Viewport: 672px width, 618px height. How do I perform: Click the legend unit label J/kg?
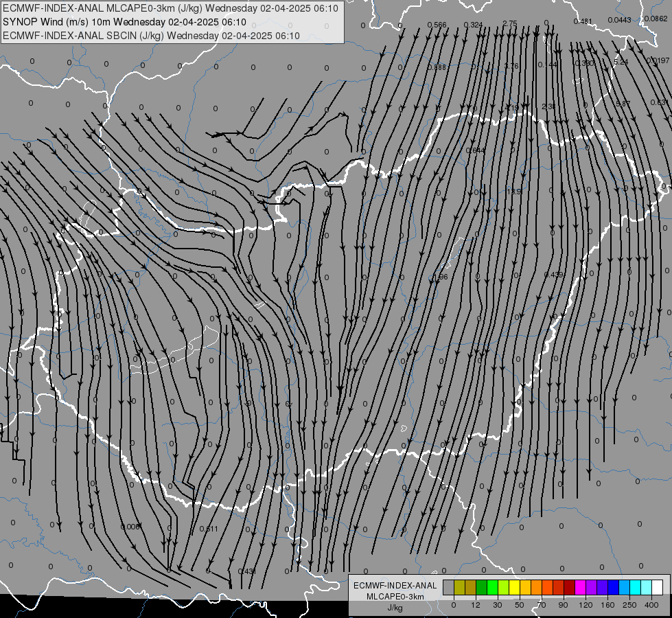pyautogui.click(x=395, y=608)
